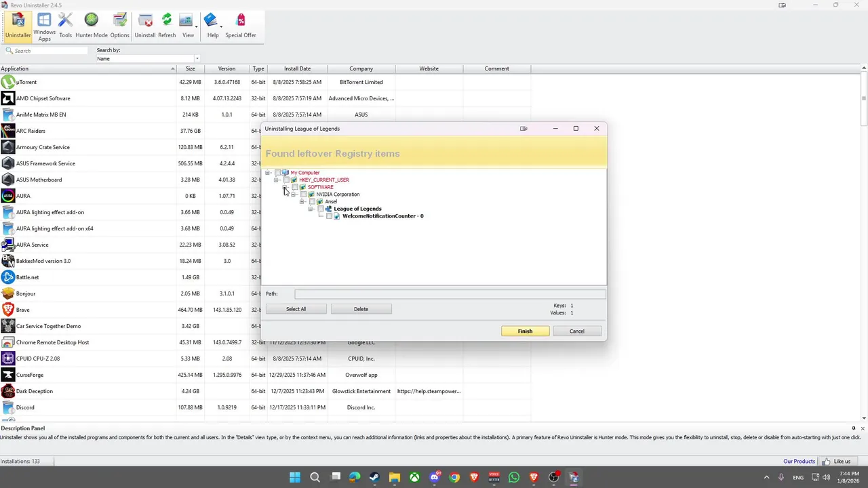Check the HKEY_CURRENT_USER checkbox
Image resolution: width=868 pixels, height=488 pixels.
tap(286, 180)
